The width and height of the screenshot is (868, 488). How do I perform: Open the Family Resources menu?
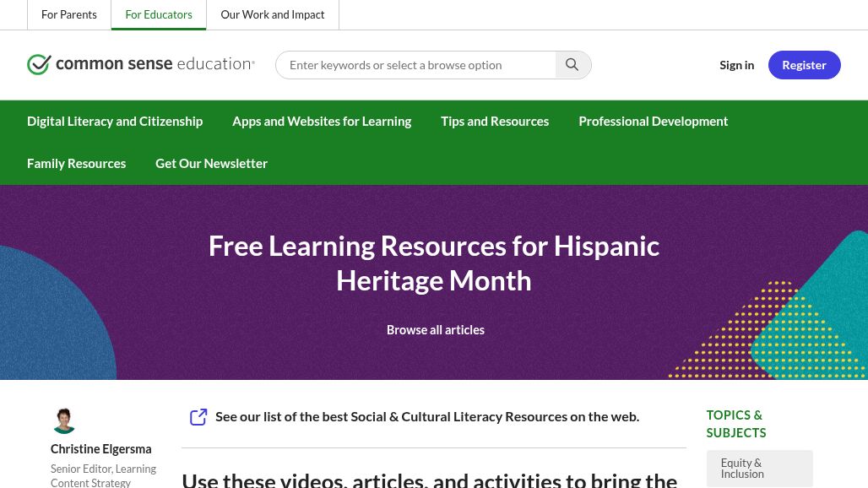click(x=76, y=163)
